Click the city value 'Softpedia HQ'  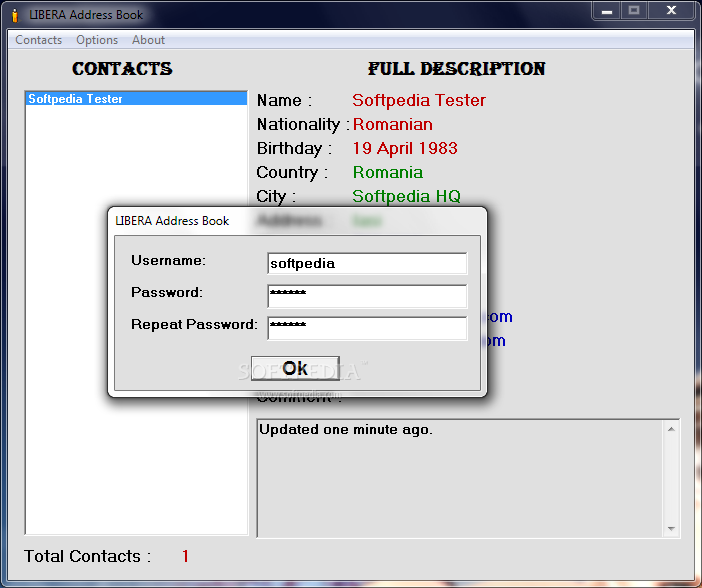click(x=406, y=196)
